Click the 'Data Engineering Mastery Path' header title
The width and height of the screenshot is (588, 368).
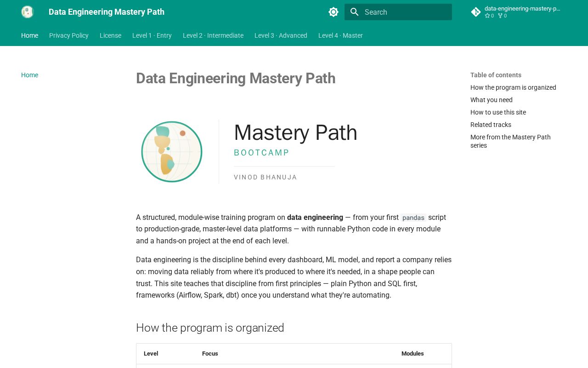(x=107, y=12)
